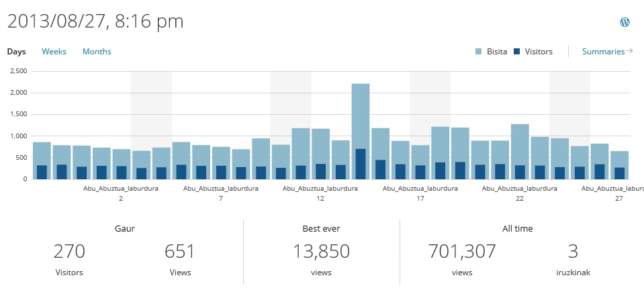Click the 3 iruzkinak count
The image size is (644, 290).
pos(573,252)
